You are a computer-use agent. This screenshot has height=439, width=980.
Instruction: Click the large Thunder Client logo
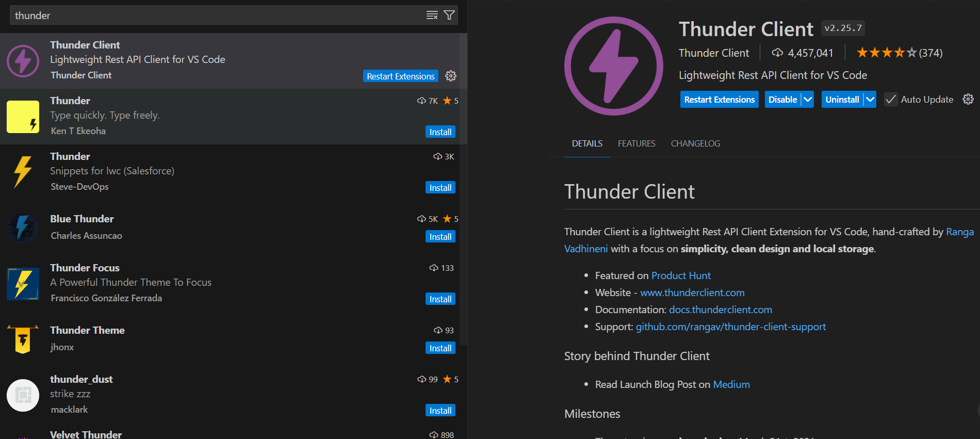614,66
